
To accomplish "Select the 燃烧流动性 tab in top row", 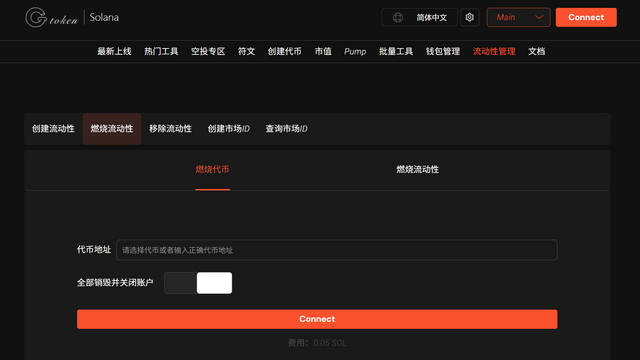I will (x=112, y=129).
